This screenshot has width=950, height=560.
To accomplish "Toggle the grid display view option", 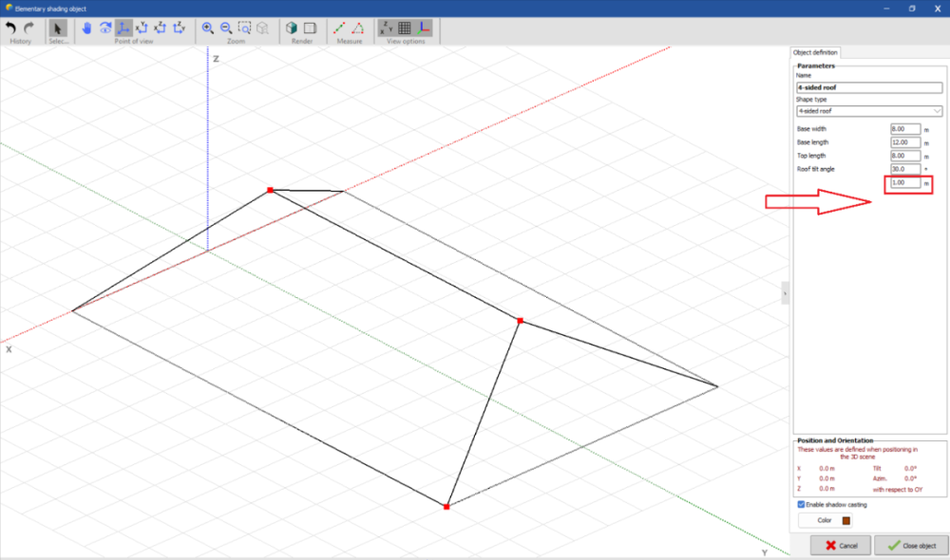I will click(x=405, y=28).
